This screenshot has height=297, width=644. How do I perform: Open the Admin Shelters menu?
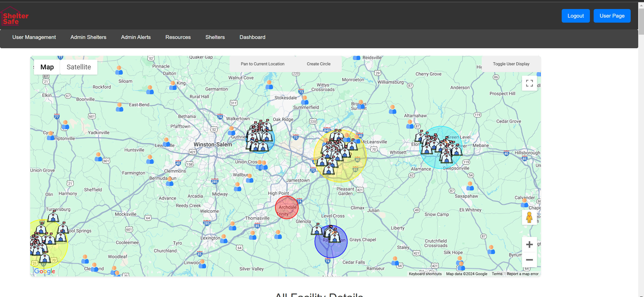[88, 37]
